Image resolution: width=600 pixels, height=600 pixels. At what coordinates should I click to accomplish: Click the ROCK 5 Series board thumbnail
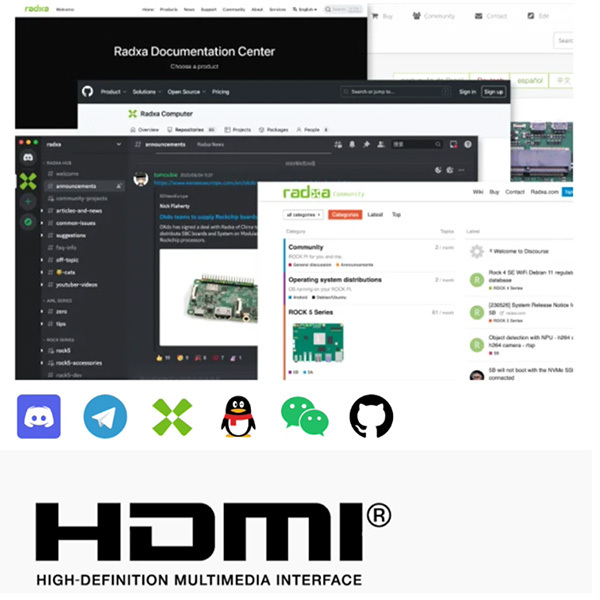pos(317,342)
